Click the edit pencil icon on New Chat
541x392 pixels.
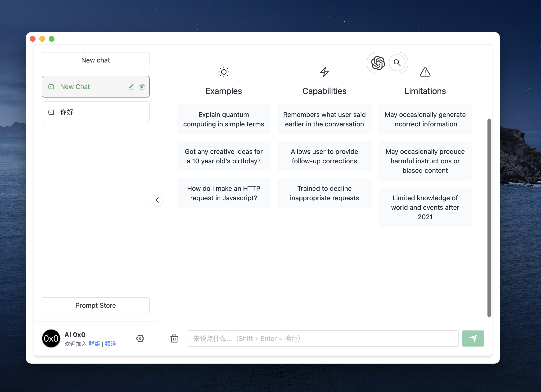(x=131, y=87)
